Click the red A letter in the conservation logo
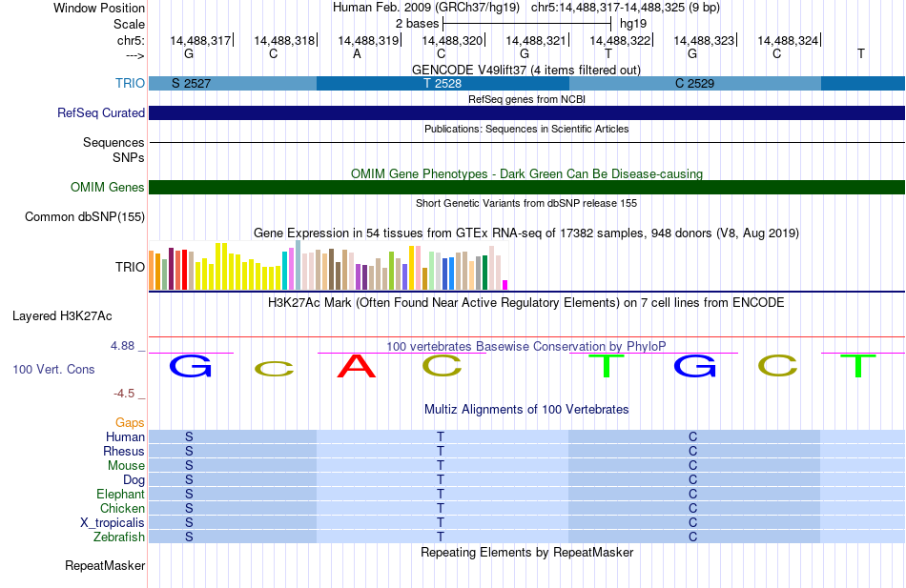This screenshot has height=588, width=906. click(x=357, y=366)
